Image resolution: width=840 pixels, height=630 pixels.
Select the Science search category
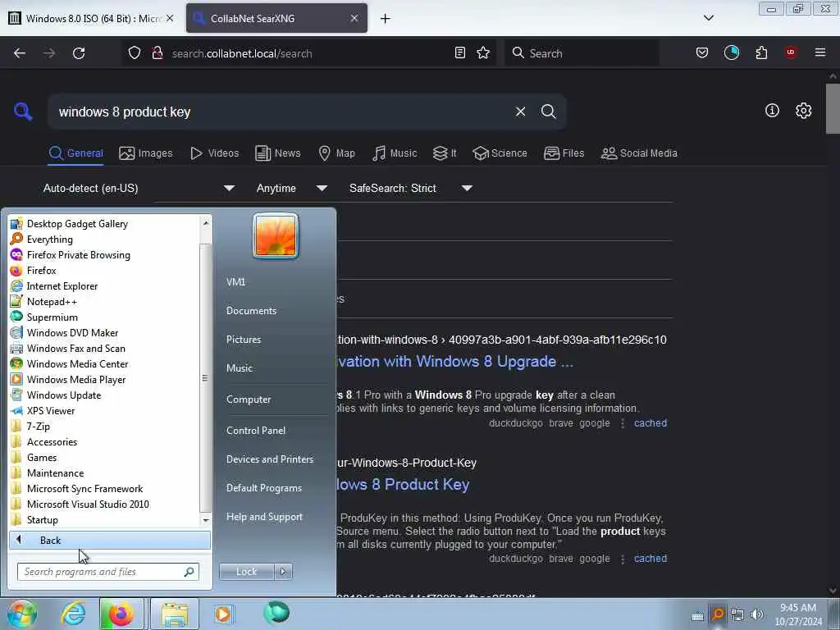click(500, 153)
